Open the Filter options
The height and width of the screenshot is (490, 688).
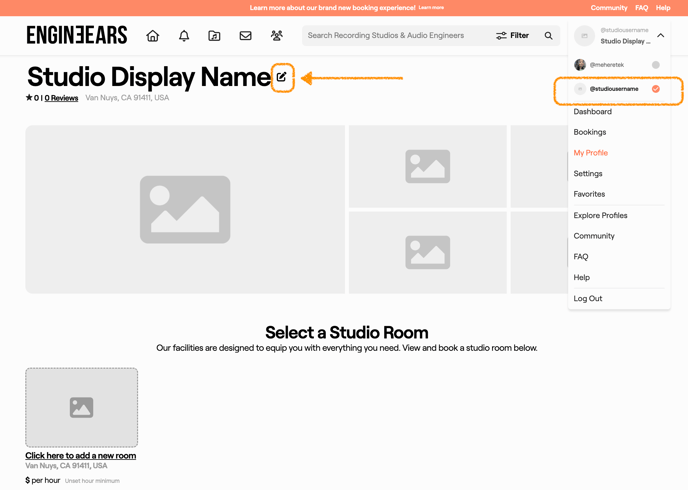tap(512, 36)
